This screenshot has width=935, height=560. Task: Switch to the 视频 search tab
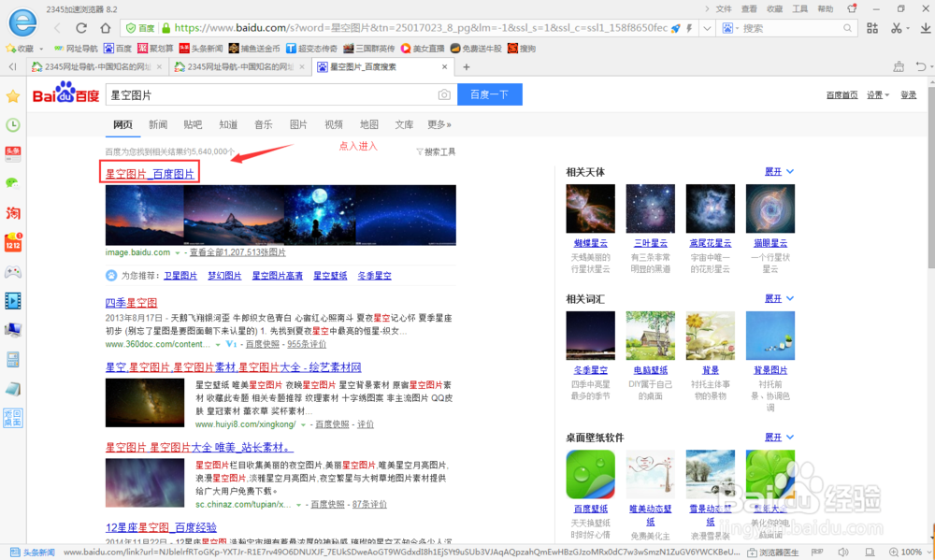pos(334,124)
